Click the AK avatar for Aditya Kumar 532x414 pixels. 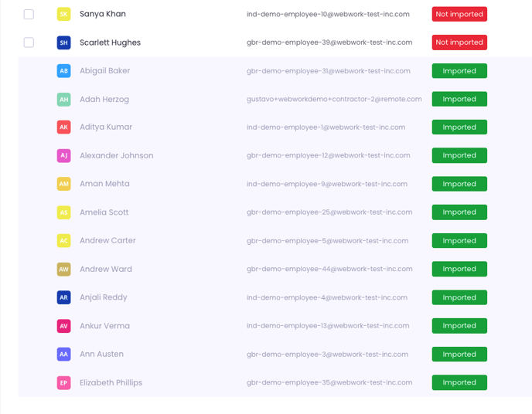(x=63, y=127)
